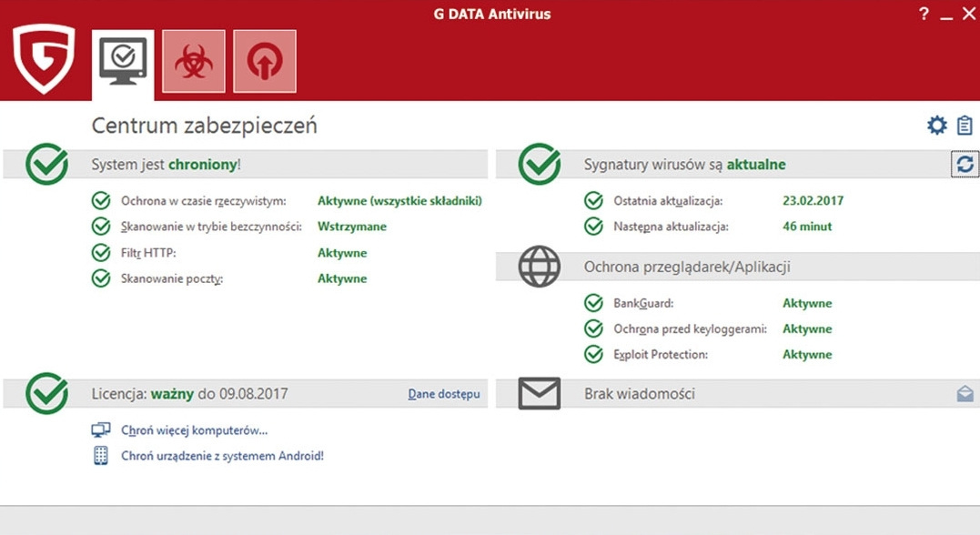Click Chroń więcej komputerów link
Viewport: 980px width, 535px height.
coord(194,429)
